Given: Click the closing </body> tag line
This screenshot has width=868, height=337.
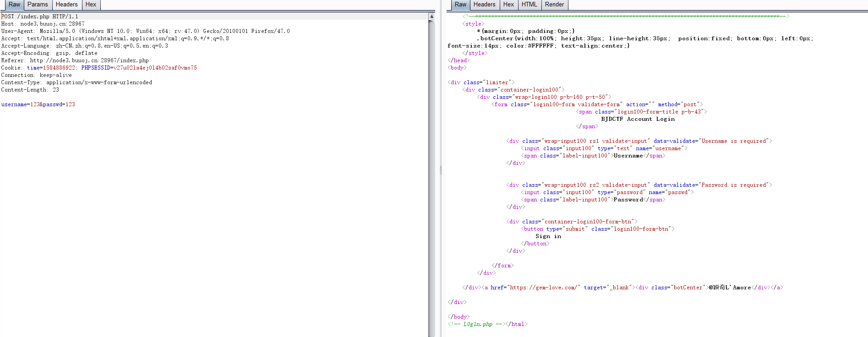Looking at the screenshot, I should click(459, 317).
